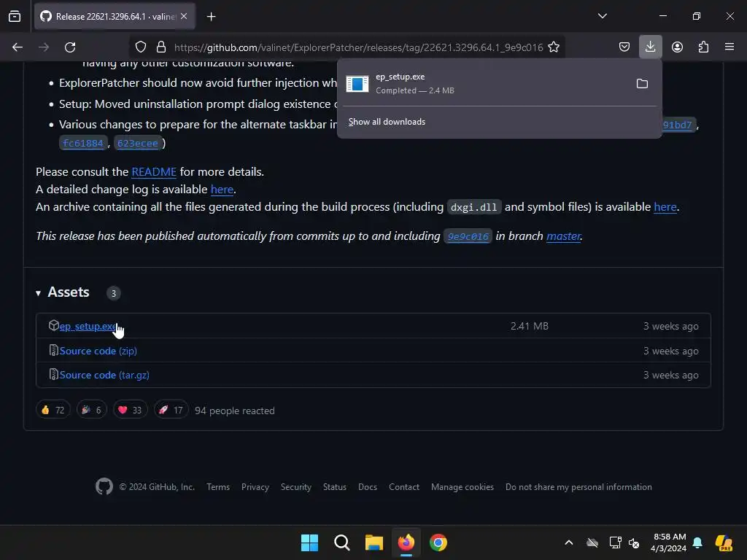Download Source code (tar.gz)
This screenshot has width=747, height=560.
[104, 376]
